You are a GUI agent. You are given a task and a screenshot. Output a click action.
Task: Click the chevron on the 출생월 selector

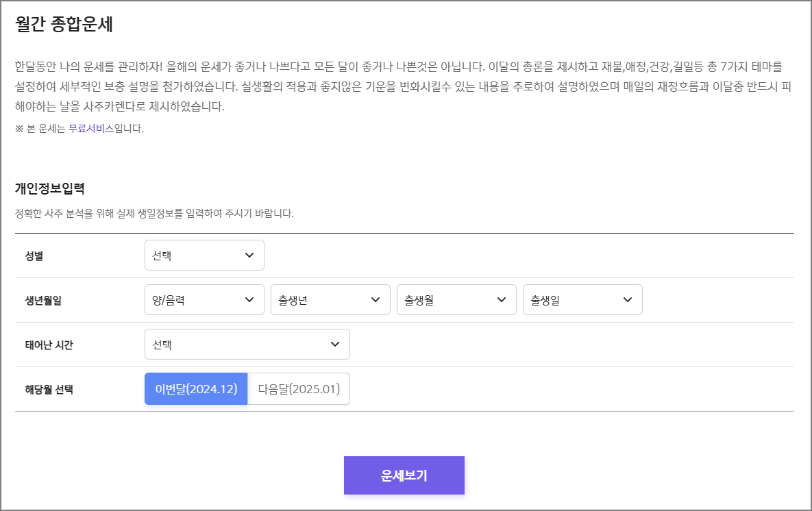501,299
